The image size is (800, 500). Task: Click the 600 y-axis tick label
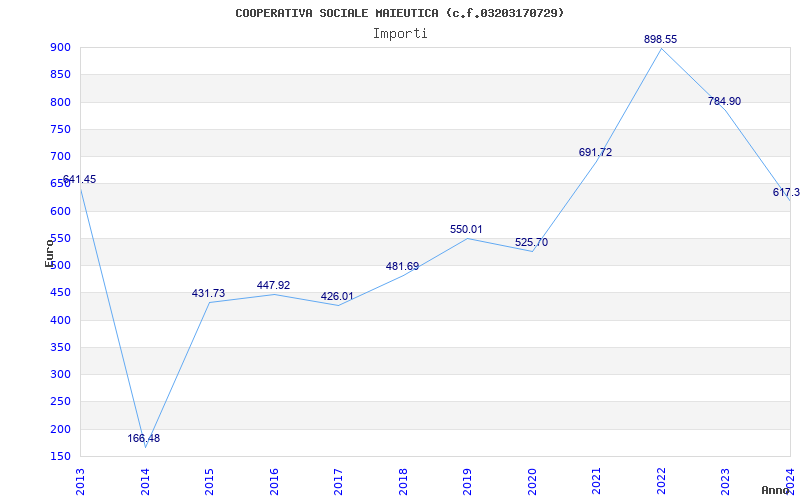coord(60,211)
